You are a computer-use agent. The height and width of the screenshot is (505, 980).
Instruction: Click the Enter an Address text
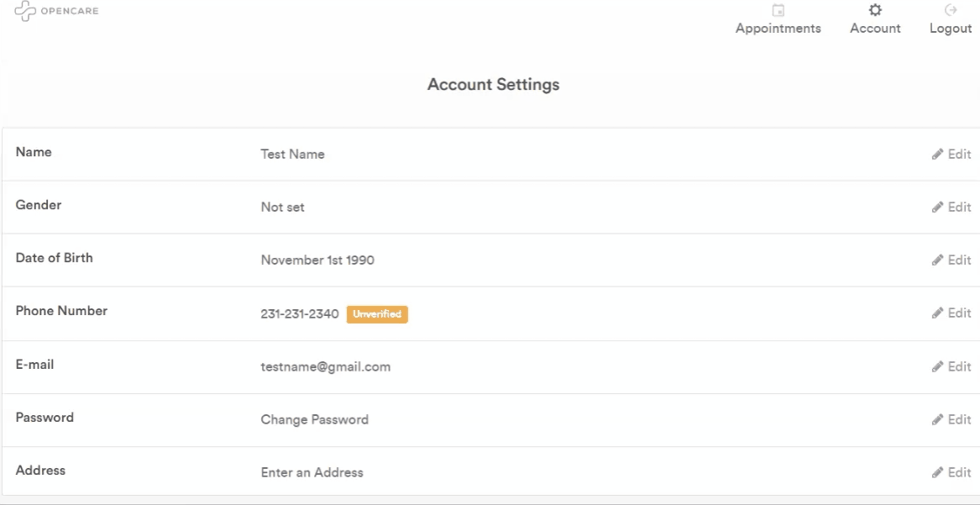312,472
